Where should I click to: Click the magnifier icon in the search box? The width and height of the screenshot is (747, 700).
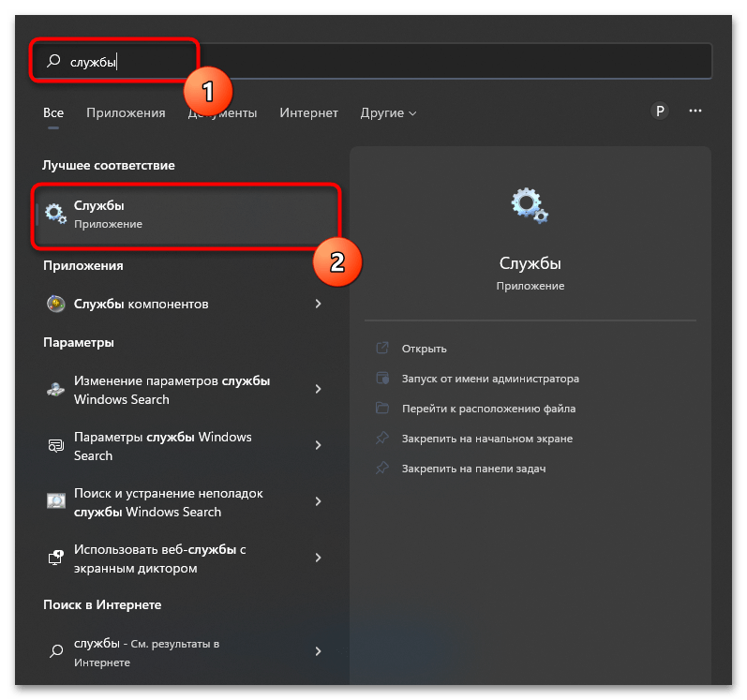pos(53,61)
